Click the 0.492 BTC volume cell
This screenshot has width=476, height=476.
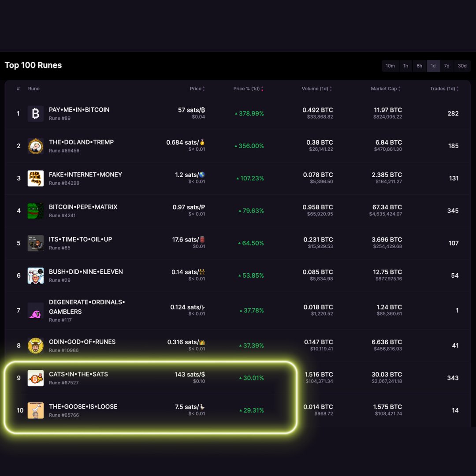[318, 113]
